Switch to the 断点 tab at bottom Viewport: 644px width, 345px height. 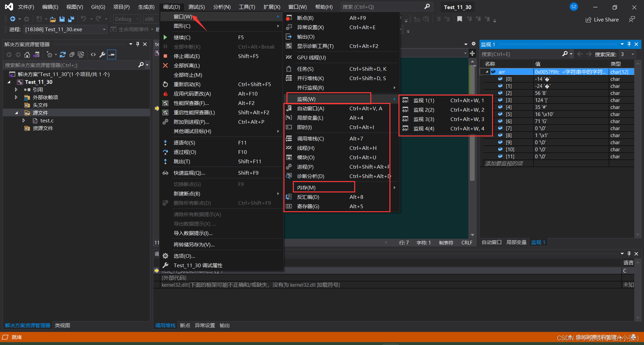click(185, 326)
